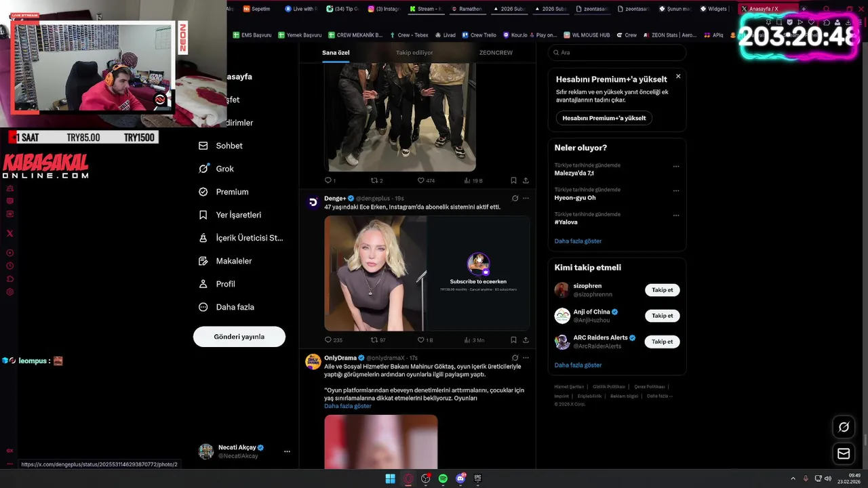Dismiss the Premium+ upgrade card

coord(678,77)
